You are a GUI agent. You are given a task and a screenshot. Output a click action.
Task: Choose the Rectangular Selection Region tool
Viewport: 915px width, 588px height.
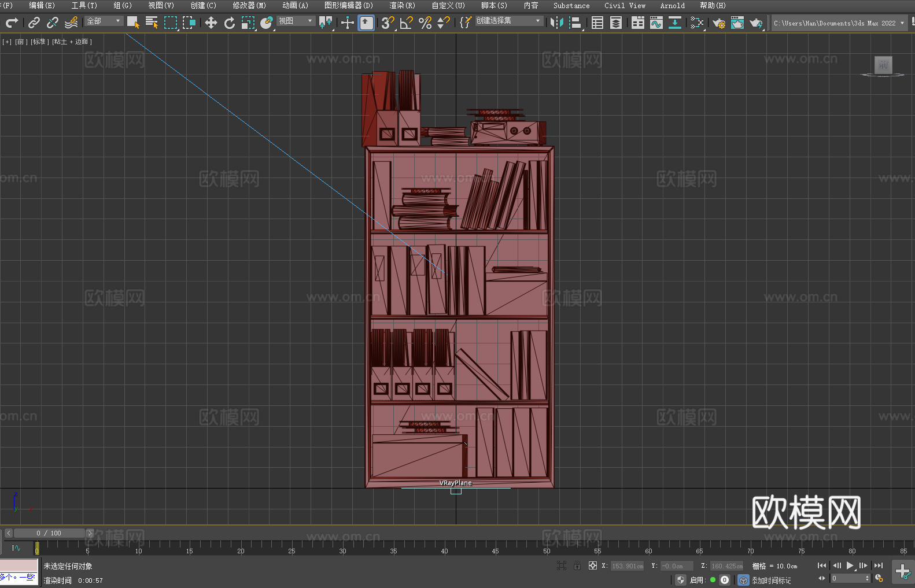point(171,23)
